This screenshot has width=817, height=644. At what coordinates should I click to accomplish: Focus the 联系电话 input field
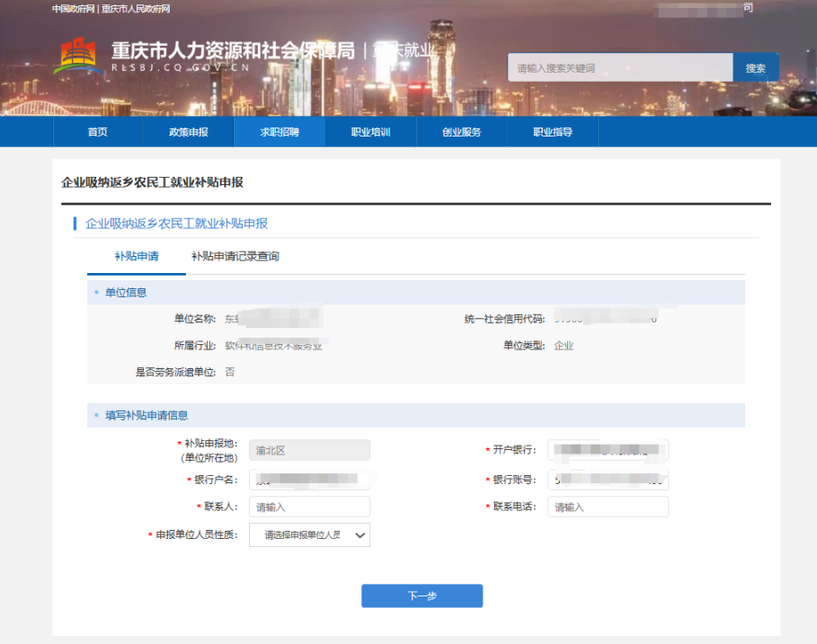click(x=608, y=507)
